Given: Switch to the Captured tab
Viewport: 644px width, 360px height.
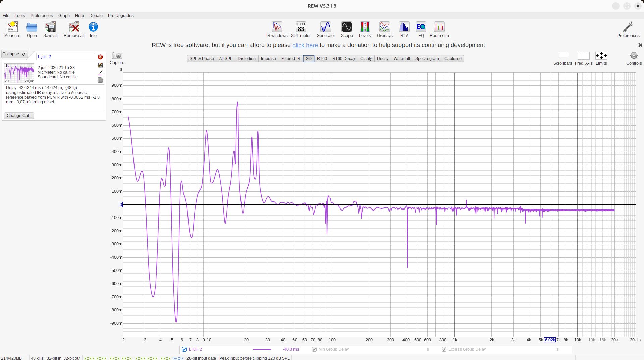Looking at the screenshot, I should click(x=453, y=59).
